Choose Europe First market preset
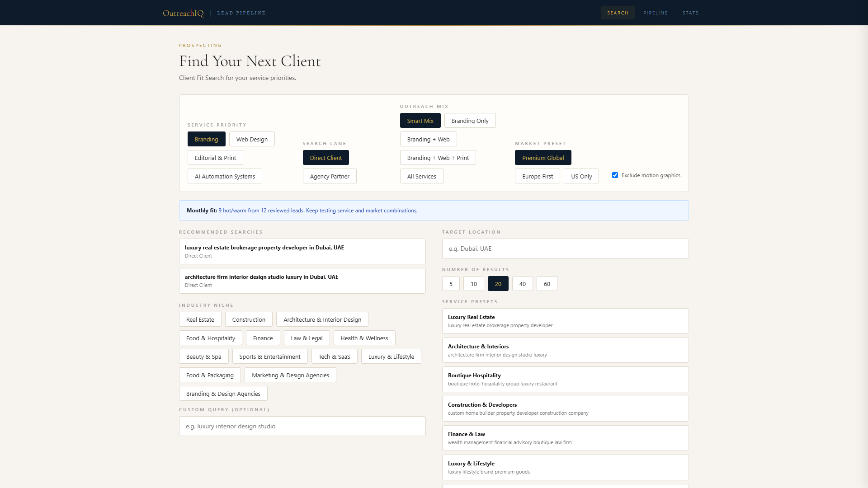868x488 pixels. pyautogui.click(x=537, y=176)
